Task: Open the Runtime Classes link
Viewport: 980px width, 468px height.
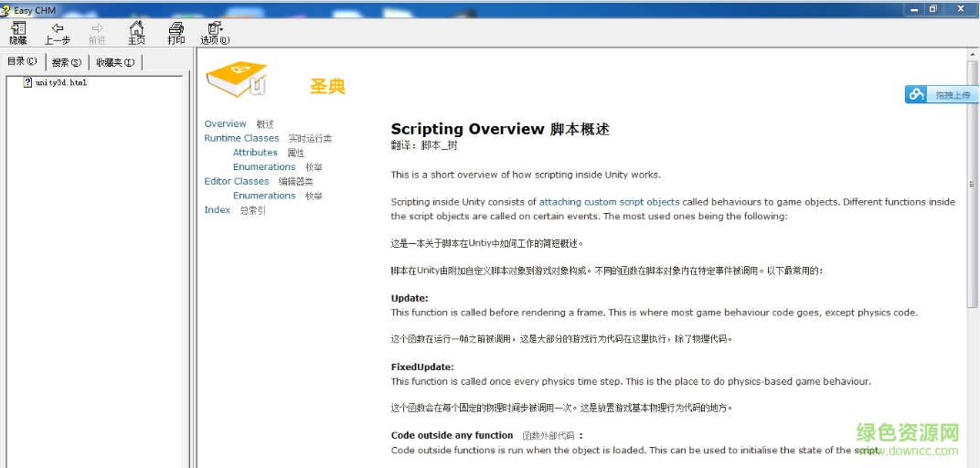Action: pos(241,138)
